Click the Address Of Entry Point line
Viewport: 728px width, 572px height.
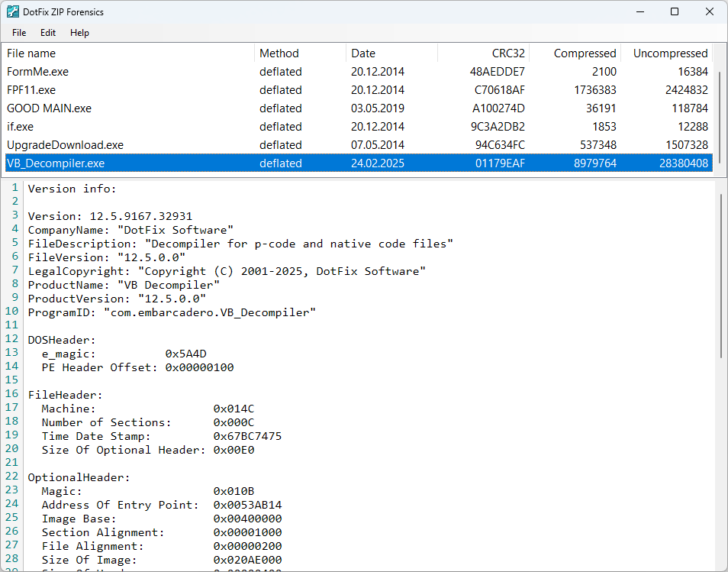point(162,505)
